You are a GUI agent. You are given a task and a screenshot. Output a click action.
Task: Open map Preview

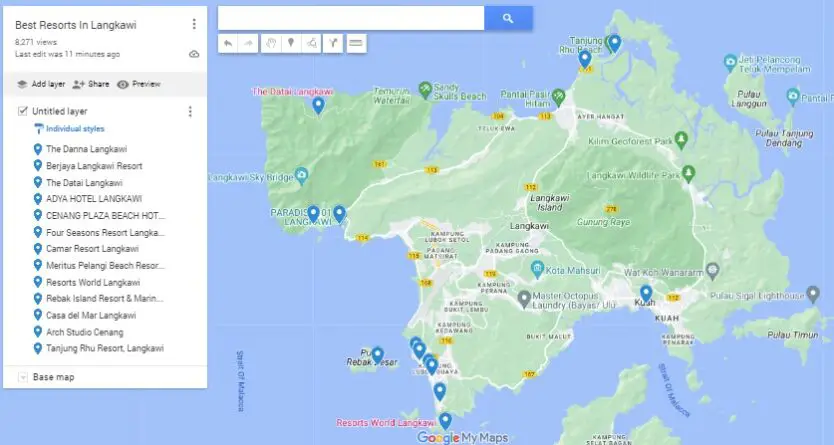coord(139,84)
